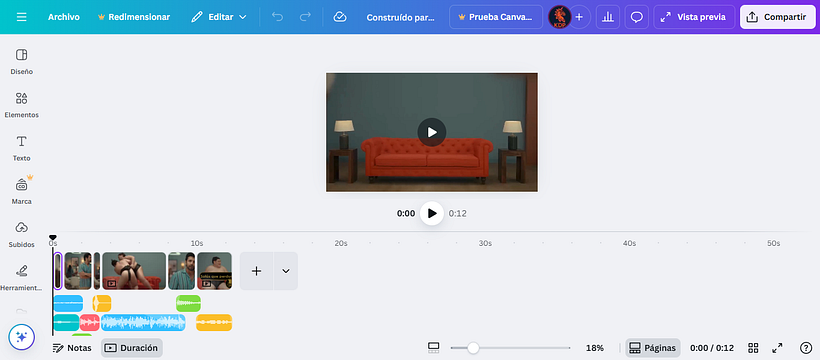Viewport: 820px width, 360px height.
Task: Click the Vista previa button
Action: tap(694, 17)
